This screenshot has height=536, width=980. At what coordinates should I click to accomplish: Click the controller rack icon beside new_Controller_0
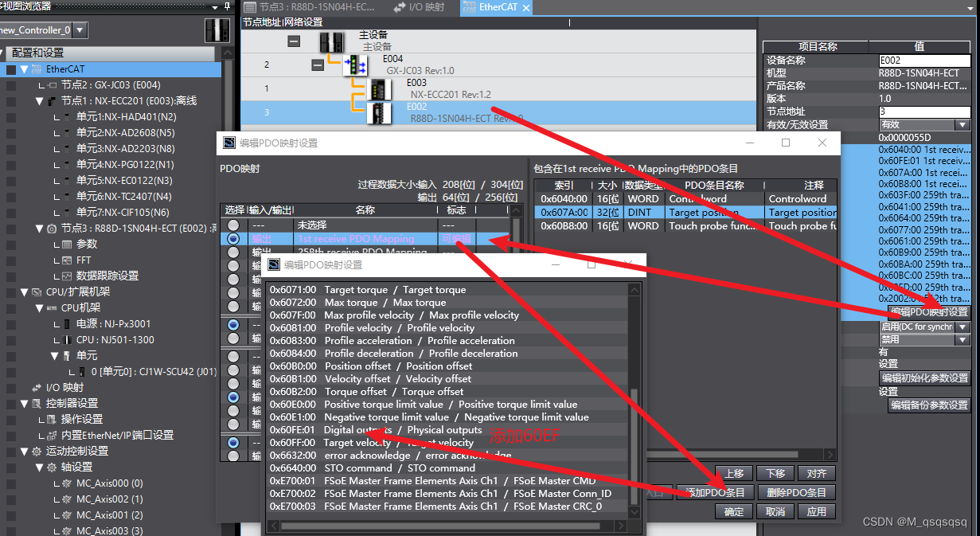[217, 30]
